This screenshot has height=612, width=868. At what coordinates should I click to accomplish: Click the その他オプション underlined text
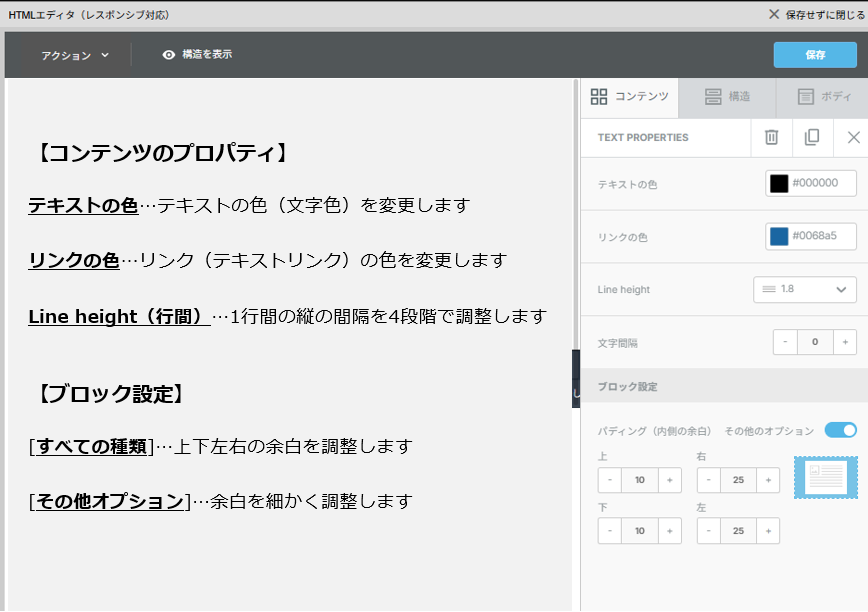pyautogui.click(x=110, y=501)
